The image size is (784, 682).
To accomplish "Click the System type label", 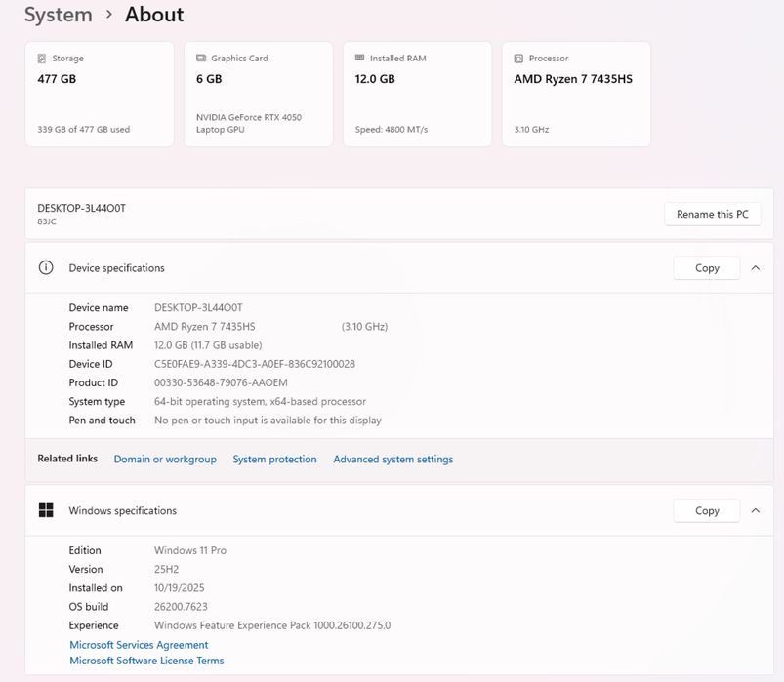I will tap(97, 402).
